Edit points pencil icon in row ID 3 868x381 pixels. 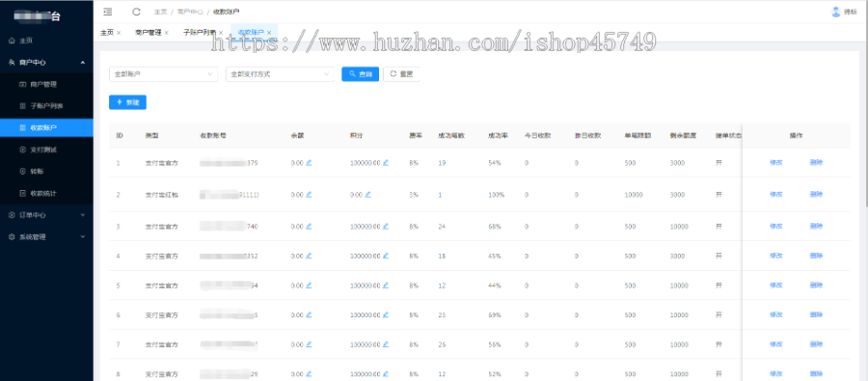pyautogui.click(x=386, y=226)
